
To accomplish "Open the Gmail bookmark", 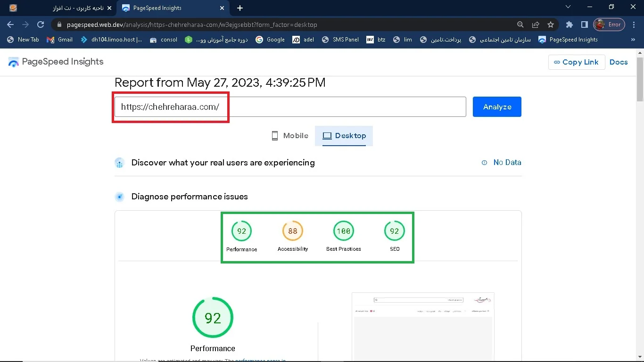I will click(x=60, y=40).
